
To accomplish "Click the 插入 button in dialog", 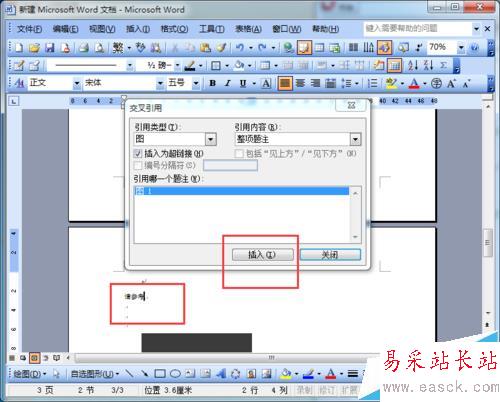I will coord(263,255).
